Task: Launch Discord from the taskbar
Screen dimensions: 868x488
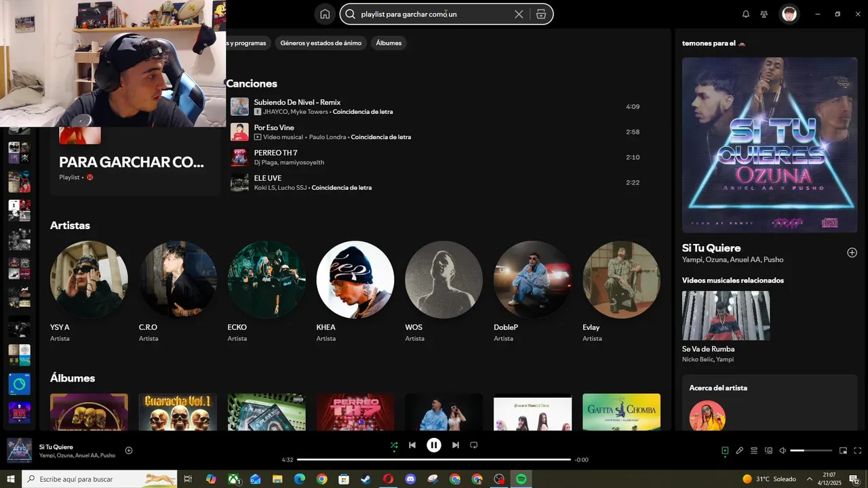Action: point(410,479)
